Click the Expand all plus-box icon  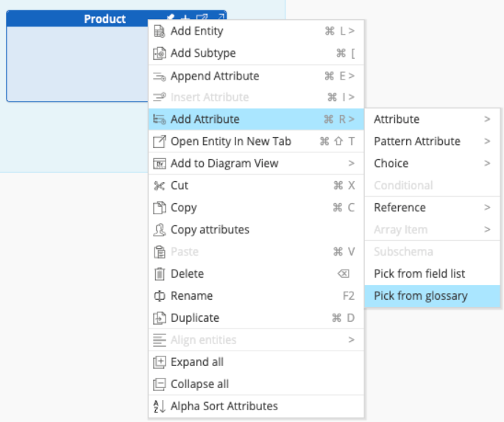(160, 362)
